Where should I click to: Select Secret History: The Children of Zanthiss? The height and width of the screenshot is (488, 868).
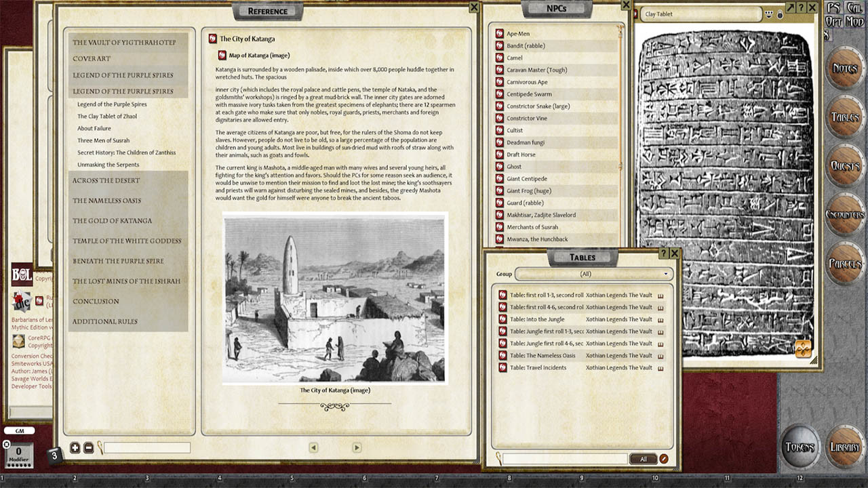[127, 152]
